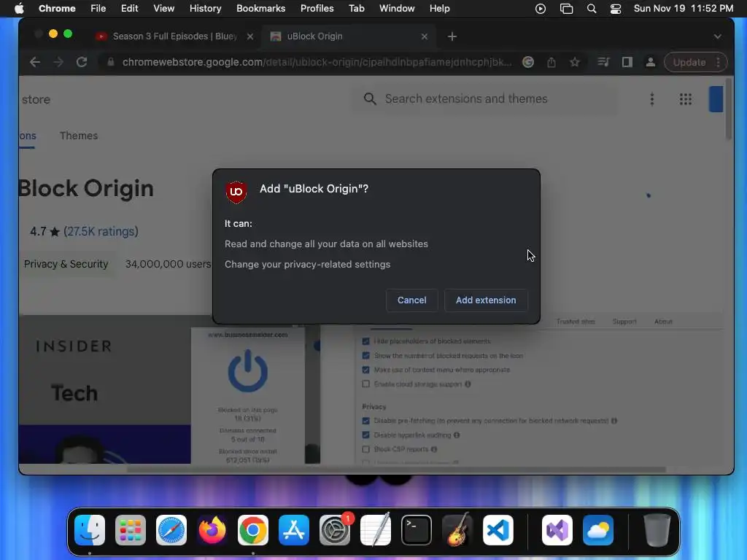
Task: Open the media control icon in toolbar
Action: click(x=603, y=62)
